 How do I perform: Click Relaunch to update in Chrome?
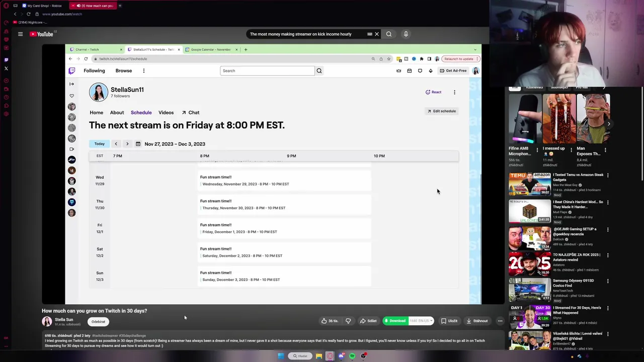460,59
